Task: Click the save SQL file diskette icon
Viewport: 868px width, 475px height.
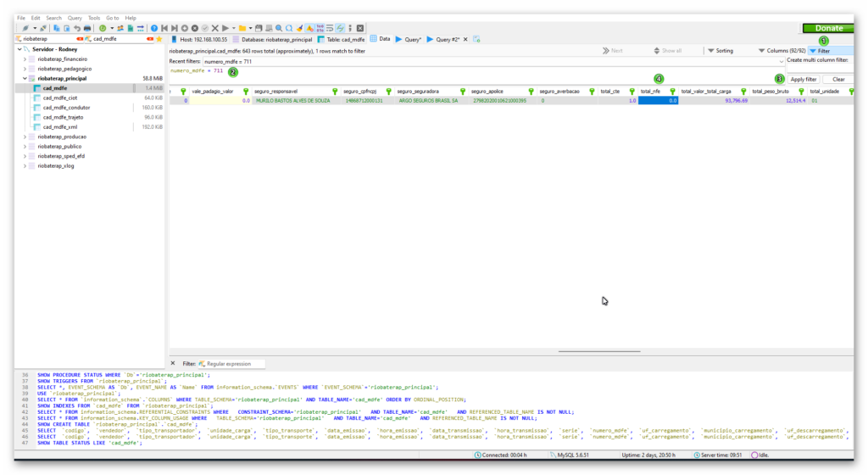Action: (259, 28)
